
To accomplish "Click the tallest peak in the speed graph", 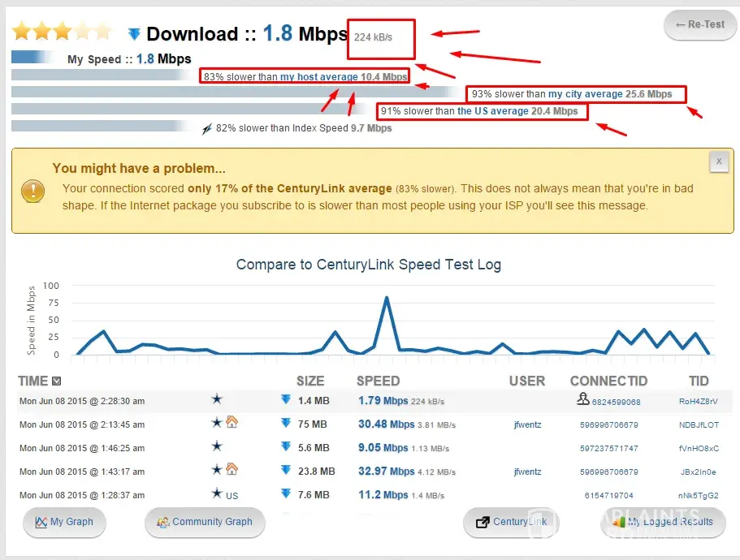I will (x=387, y=298).
